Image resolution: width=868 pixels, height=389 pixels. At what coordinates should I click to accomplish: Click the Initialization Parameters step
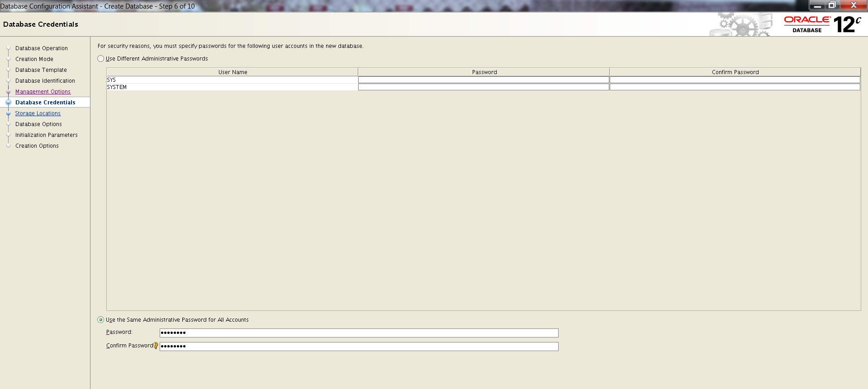47,135
